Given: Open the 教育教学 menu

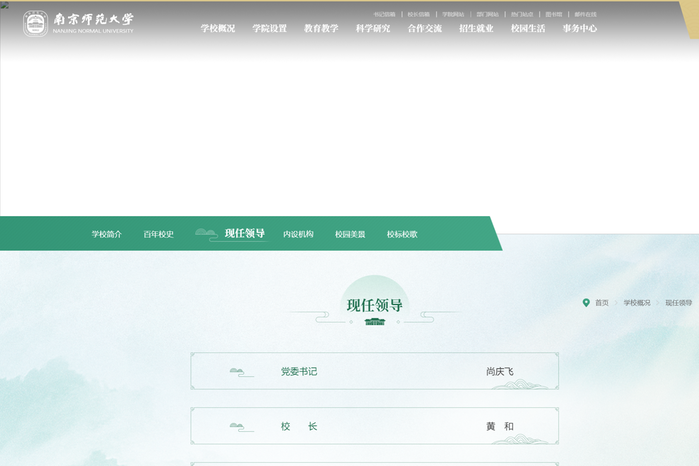Looking at the screenshot, I should point(321,29).
